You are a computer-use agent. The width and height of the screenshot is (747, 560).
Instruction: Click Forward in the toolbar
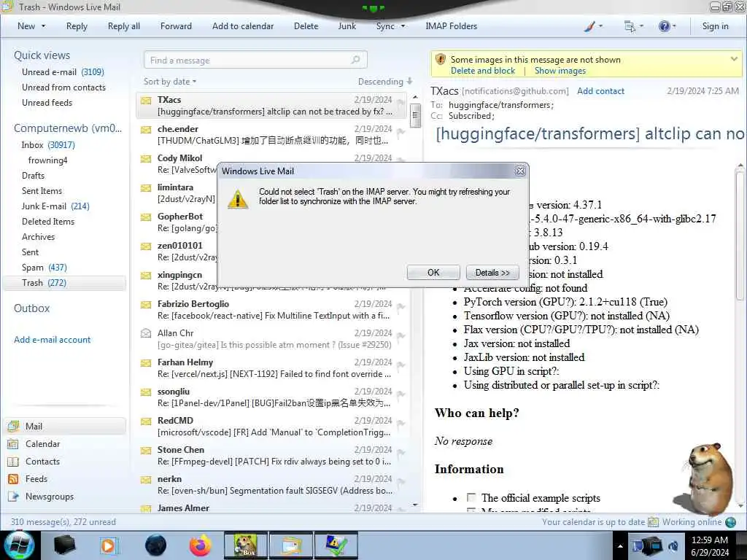(x=176, y=26)
